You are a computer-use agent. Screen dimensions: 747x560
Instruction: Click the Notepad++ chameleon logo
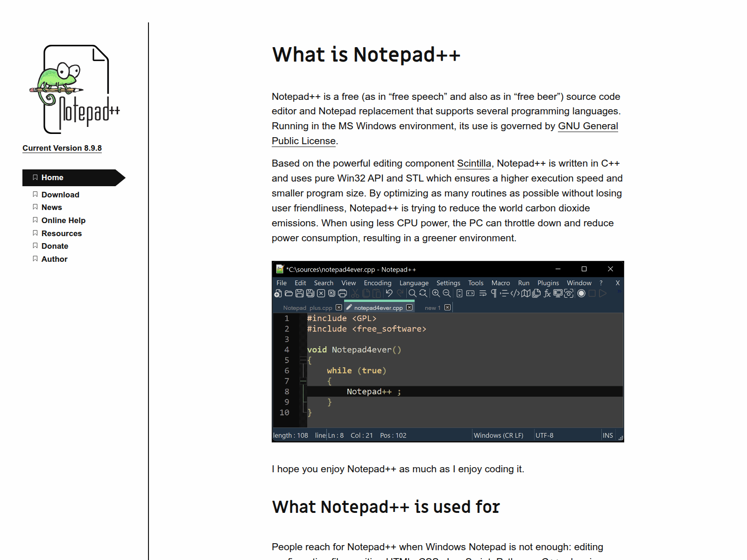point(75,89)
